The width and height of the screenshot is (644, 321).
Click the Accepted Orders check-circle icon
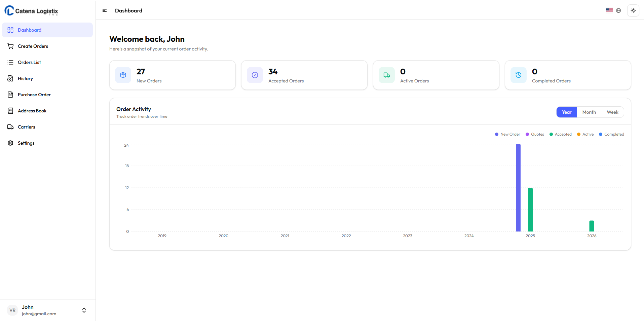coord(255,75)
